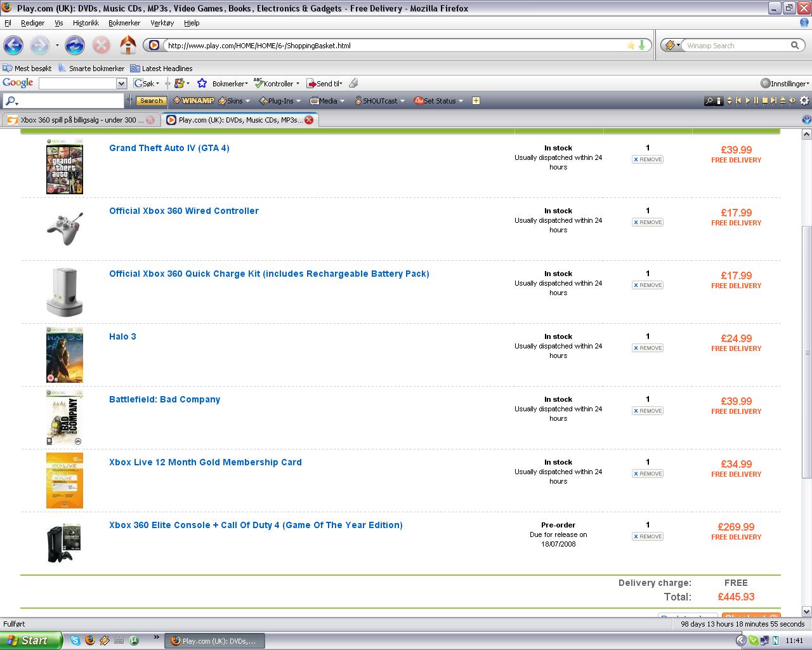Click the Google toolbar Bokmerker star icon

[202, 83]
